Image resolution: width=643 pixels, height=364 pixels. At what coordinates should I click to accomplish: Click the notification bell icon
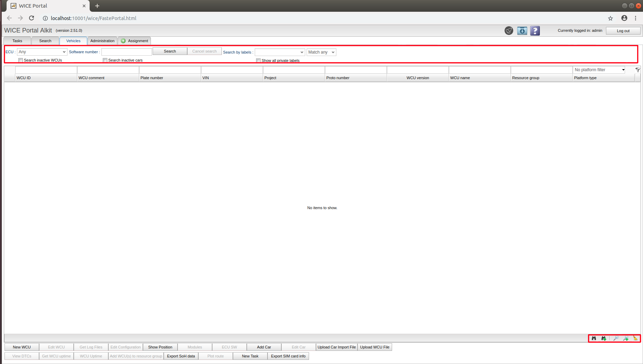(509, 31)
